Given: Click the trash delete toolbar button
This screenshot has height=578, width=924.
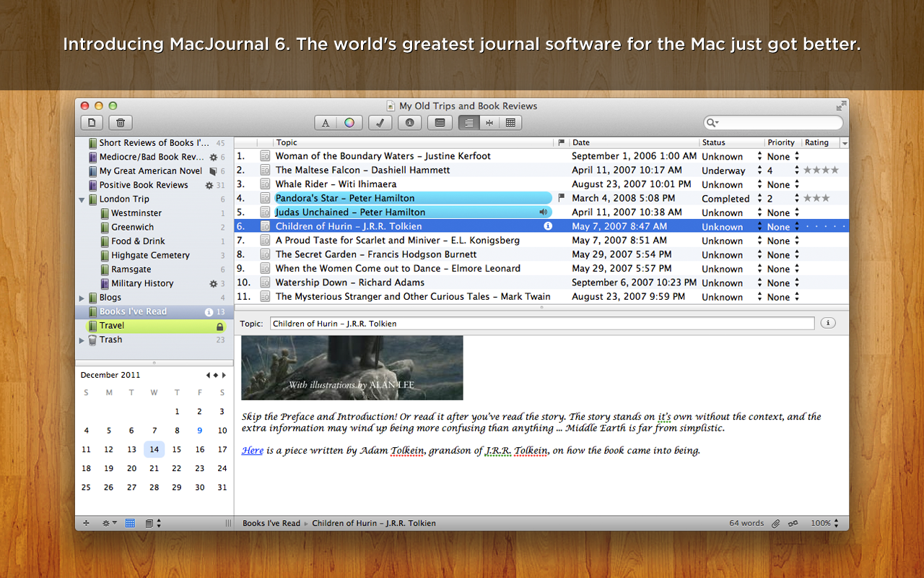Looking at the screenshot, I should point(121,123).
